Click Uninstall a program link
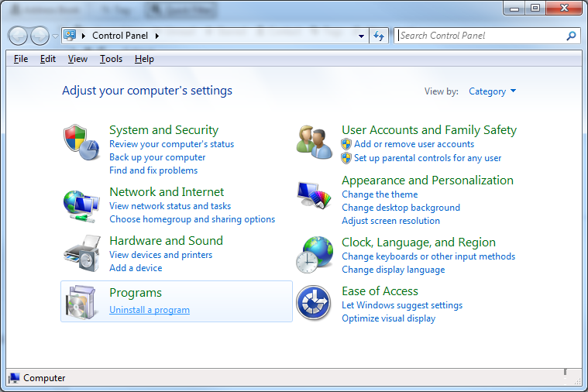 point(150,310)
